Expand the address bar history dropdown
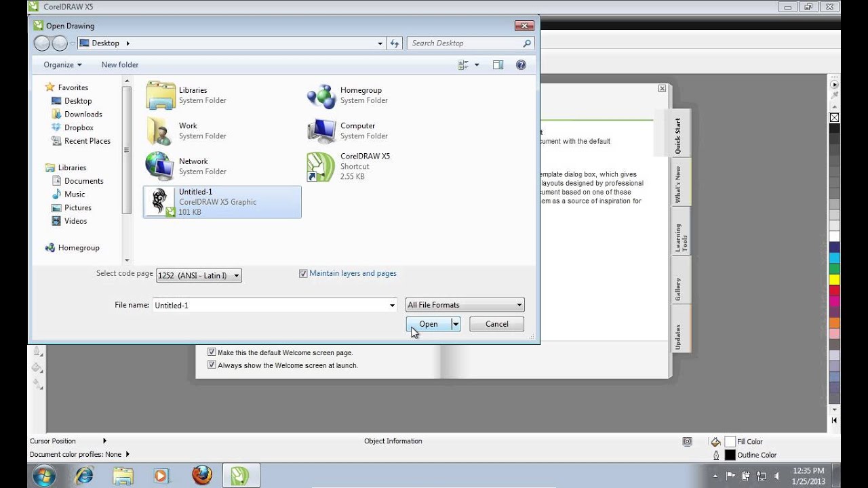The image size is (868, 488). tap(380, 43)
